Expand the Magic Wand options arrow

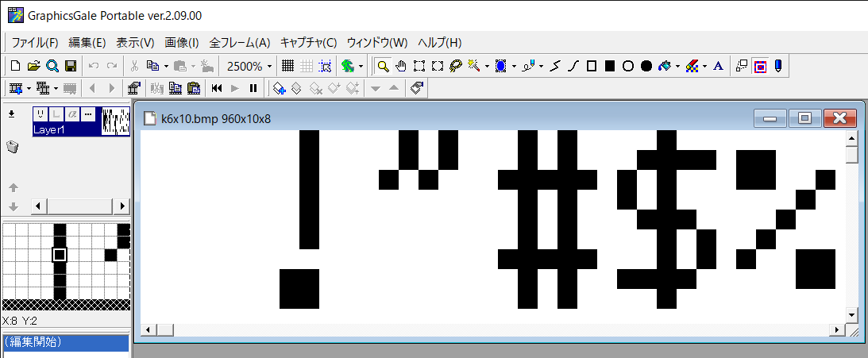pyautogui.click(x=487, y=67)
